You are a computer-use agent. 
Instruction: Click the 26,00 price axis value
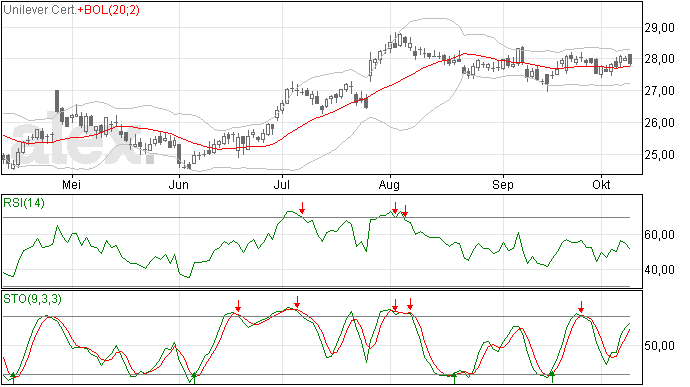coord(659,123)
